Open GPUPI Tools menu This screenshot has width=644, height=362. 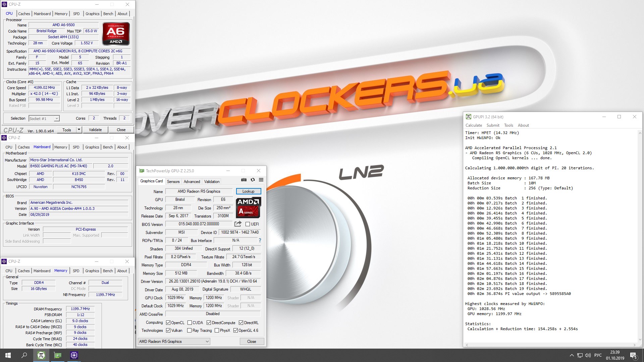pos(508,125)
